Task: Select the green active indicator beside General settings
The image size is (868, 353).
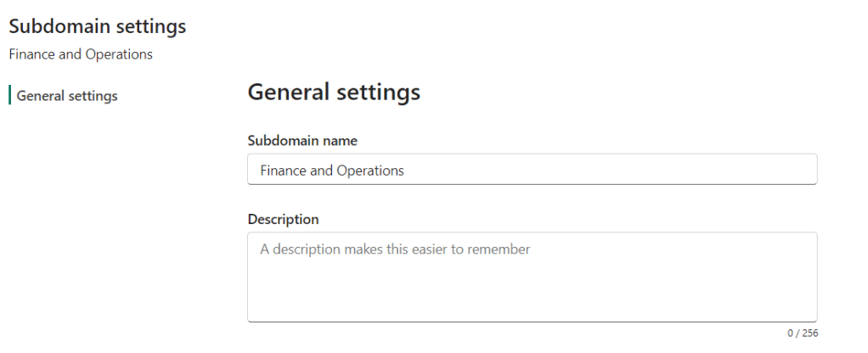Action: pos(9,95)
